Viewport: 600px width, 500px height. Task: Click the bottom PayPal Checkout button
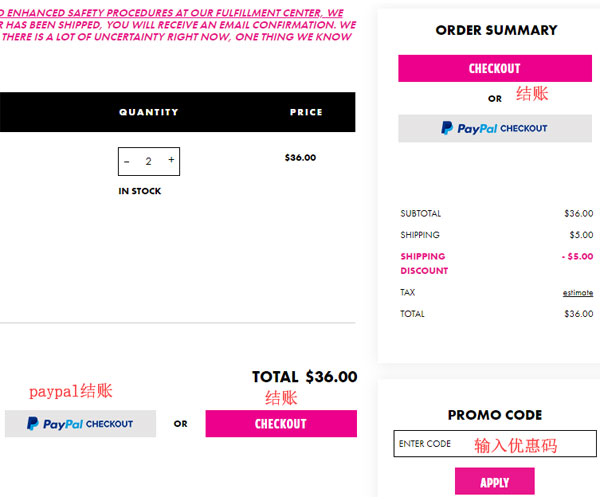pyautogui.click(x=80, y=423)
